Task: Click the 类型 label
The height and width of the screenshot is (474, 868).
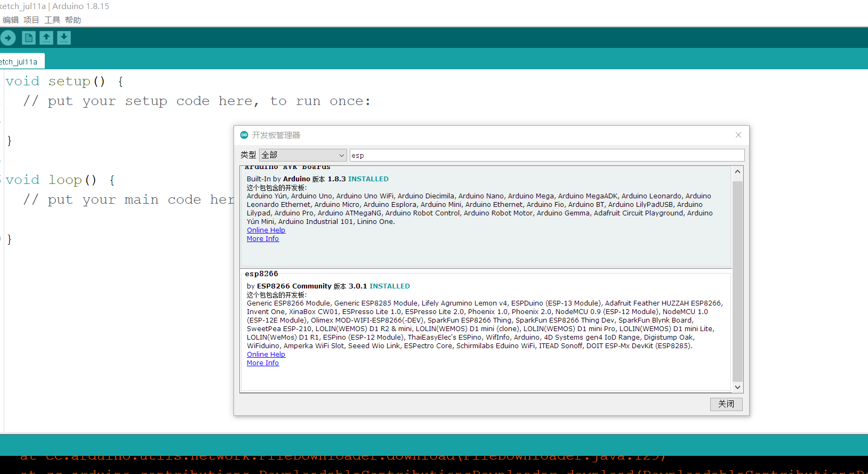Action: pyautogui.click(x=248, y=155)
